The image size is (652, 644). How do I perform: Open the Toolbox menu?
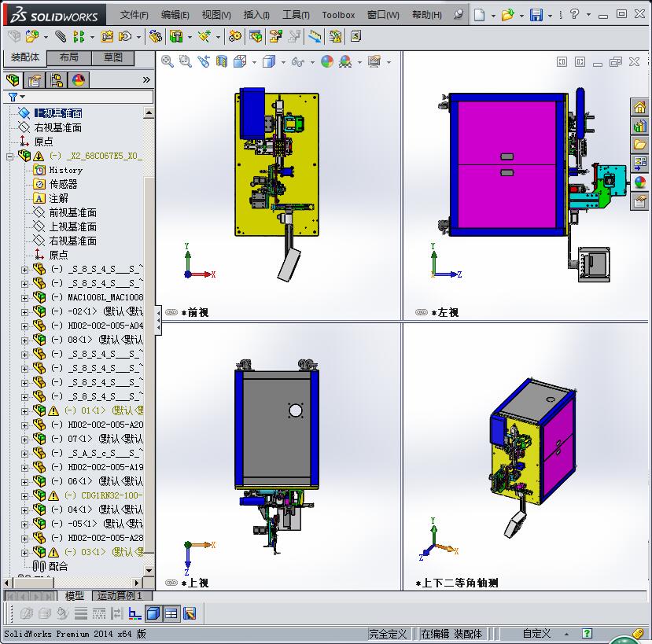click(338, 16)
